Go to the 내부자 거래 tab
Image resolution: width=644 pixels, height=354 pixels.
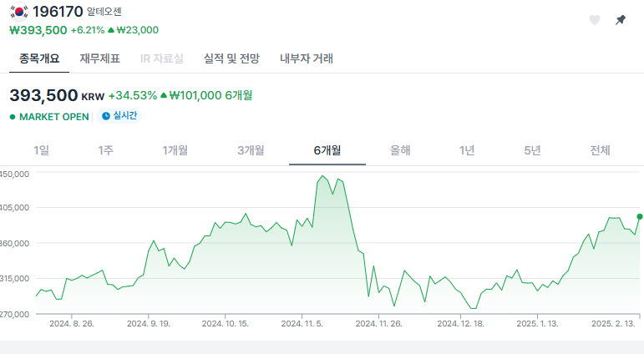pos(307,58)
